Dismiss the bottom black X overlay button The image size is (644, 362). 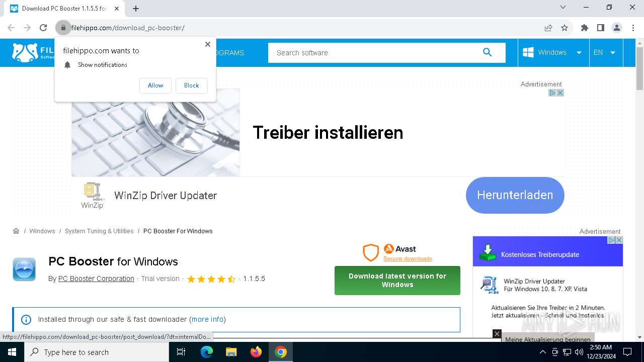tap(497, 334)
